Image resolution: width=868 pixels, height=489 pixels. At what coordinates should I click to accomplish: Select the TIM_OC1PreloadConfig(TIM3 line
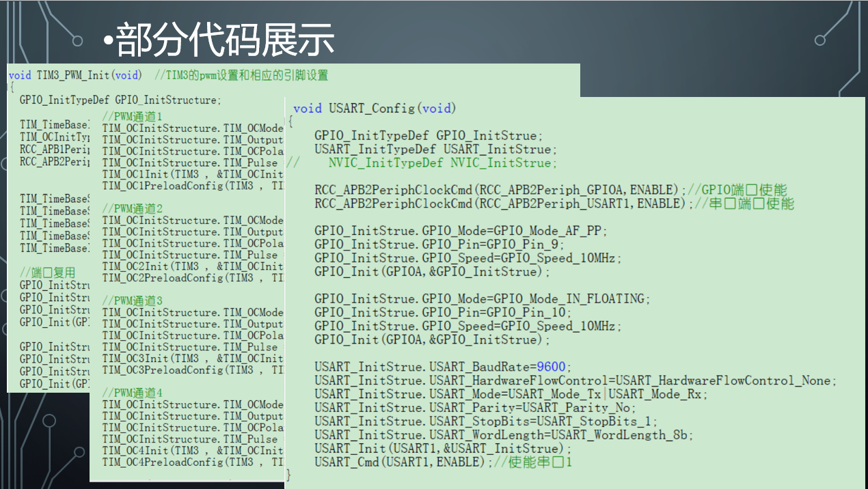coord(193,186)
